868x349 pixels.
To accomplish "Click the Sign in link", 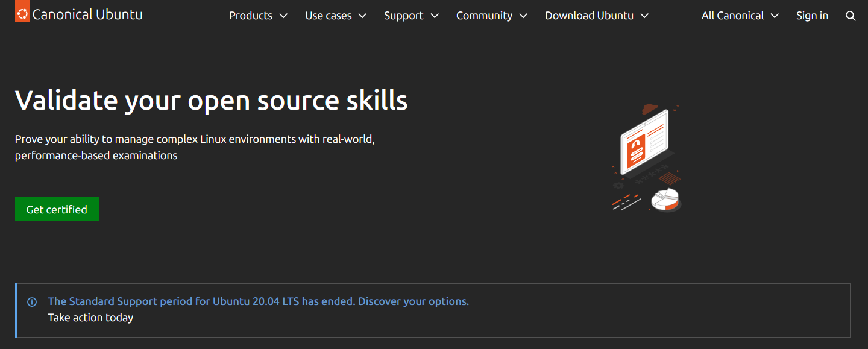I will (812, 16).
